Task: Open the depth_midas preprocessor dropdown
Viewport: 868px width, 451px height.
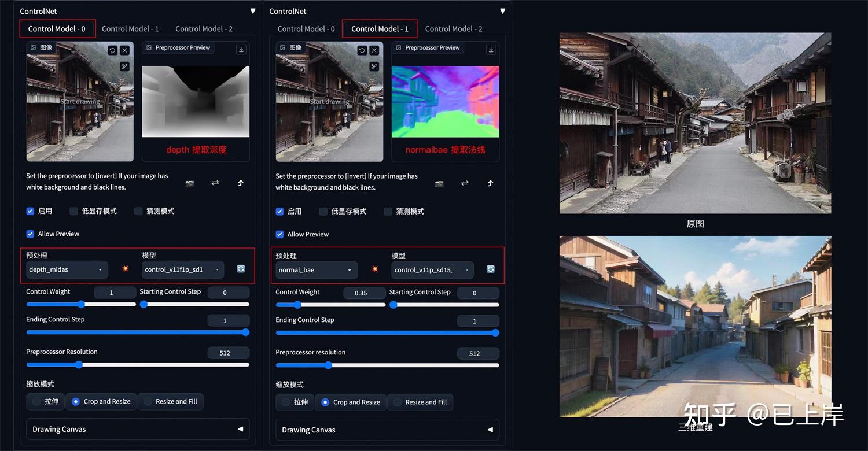Action: (66, 269)
